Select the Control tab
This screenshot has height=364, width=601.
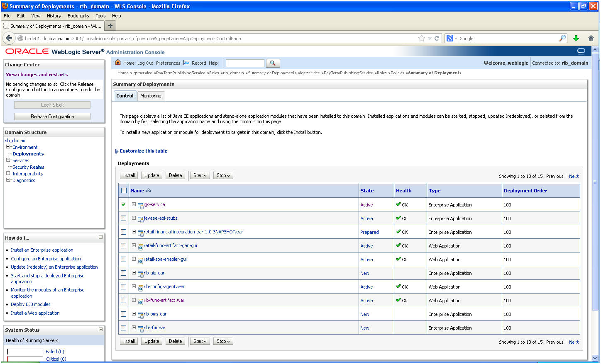(125, 96)
